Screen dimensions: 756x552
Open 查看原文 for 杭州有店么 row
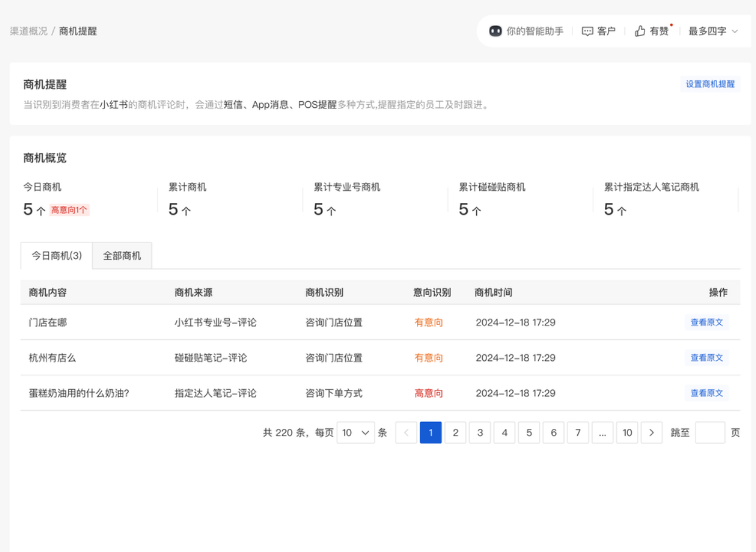coord(707,358)
